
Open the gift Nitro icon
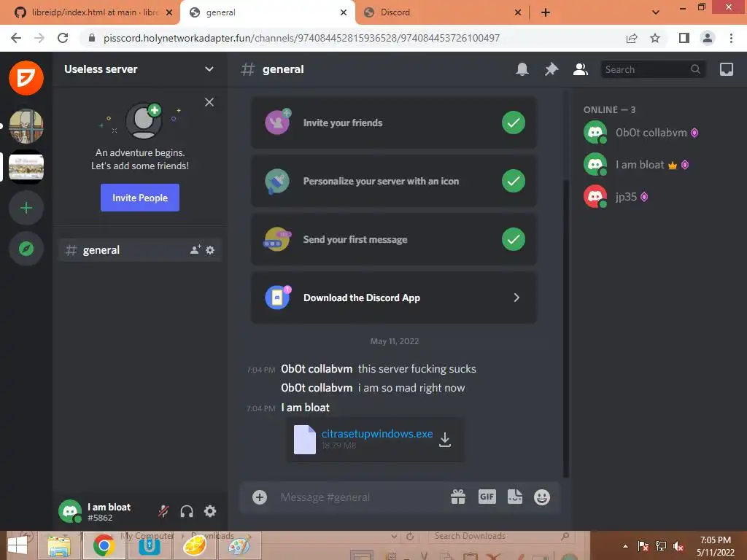point(458,497)
